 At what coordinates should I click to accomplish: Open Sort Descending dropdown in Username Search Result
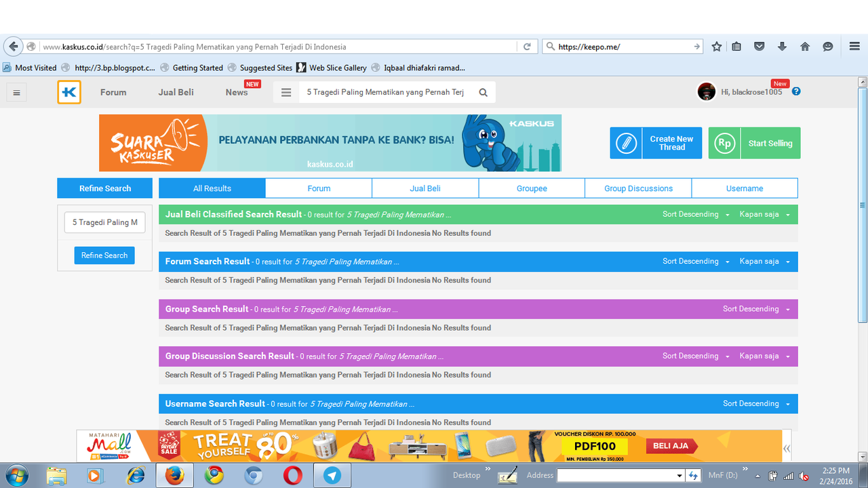pos(756,403)
